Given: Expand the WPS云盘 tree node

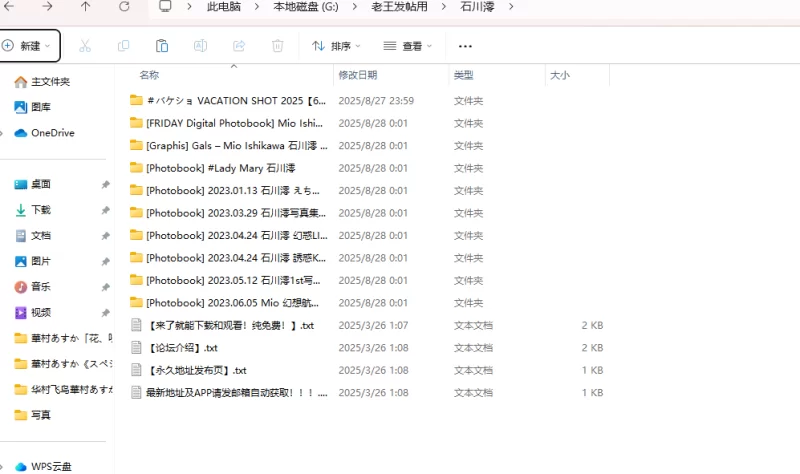Looking at the screenshot, I should click(x=2, y=467).
